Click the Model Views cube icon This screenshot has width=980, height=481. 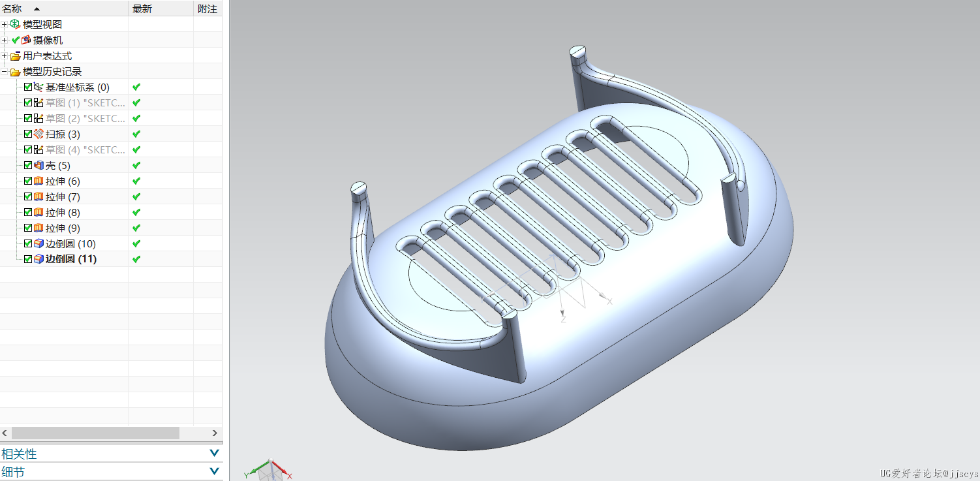pyautogui.click(x=16, y=24)
